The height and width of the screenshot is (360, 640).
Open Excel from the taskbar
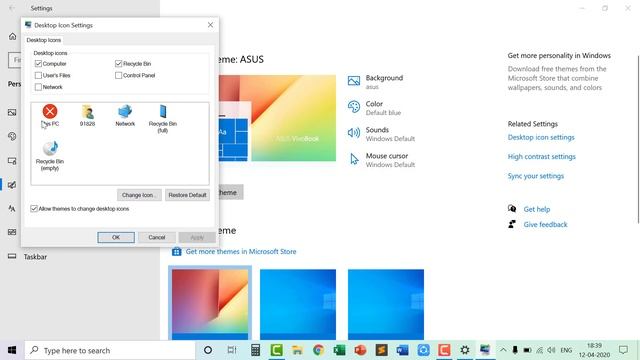click(339, 350)
